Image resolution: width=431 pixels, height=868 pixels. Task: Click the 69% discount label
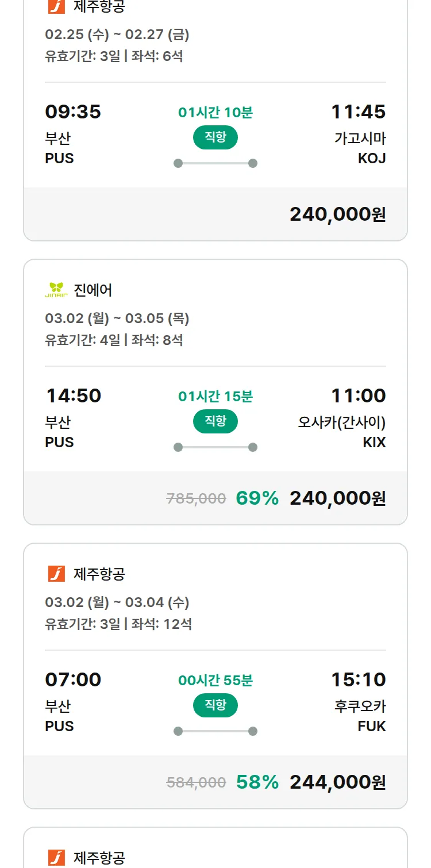coord(257,498)
